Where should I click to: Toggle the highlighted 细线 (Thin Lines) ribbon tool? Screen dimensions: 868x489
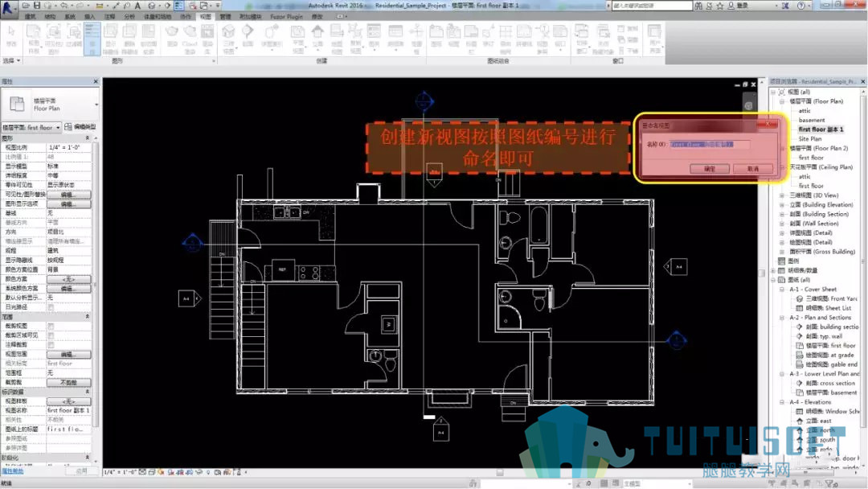pyautogui.click(x=92, y=39)
